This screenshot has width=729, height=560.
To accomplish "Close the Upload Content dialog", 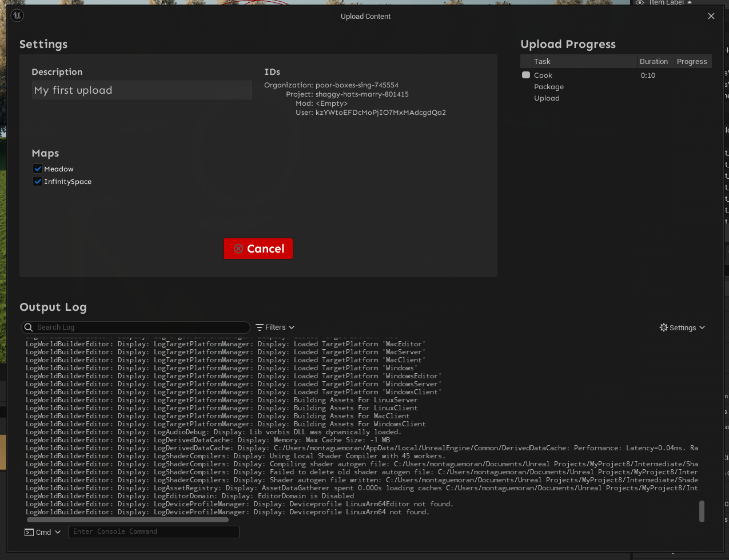I will [711, 16].
